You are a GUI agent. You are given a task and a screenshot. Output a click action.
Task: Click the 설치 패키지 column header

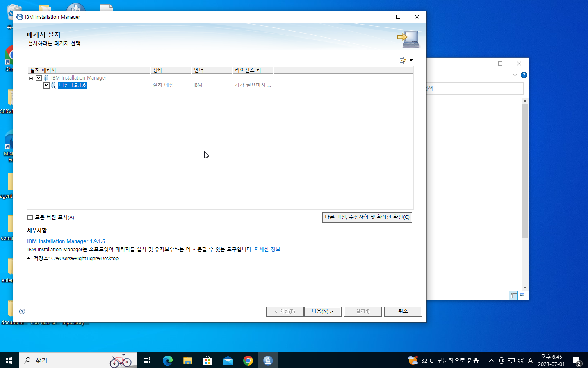tap(89, 70)
